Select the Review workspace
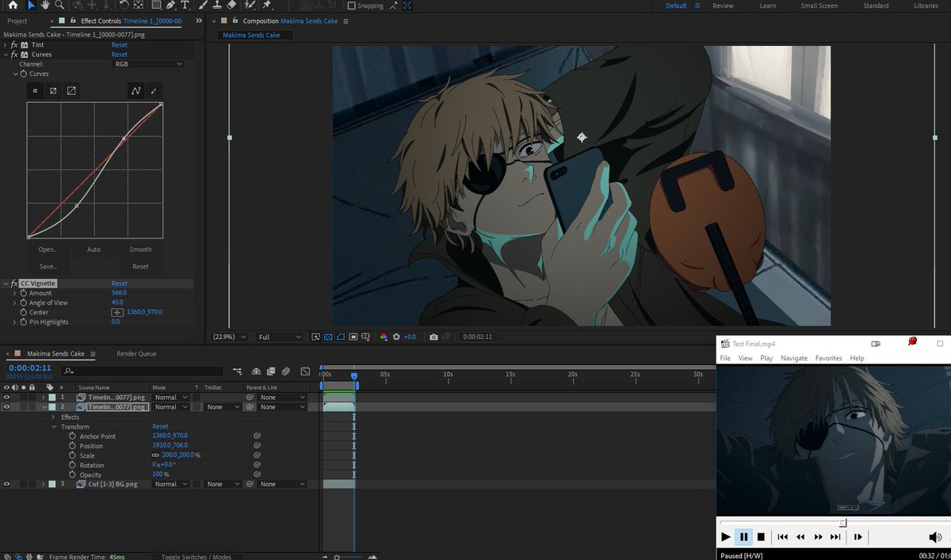The height and width of the screenshot is (560, 951). [723, 6]
